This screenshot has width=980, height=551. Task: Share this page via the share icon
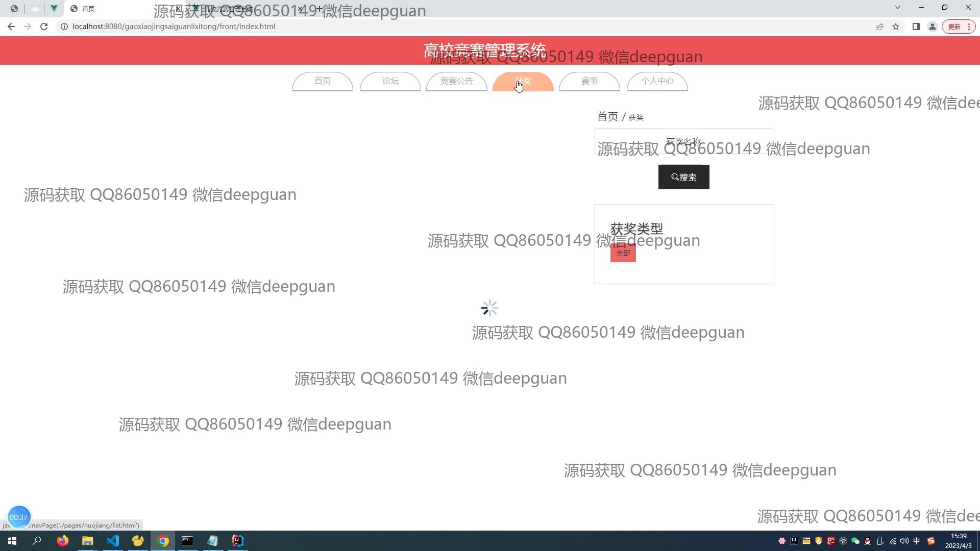(x=879, y=27)
